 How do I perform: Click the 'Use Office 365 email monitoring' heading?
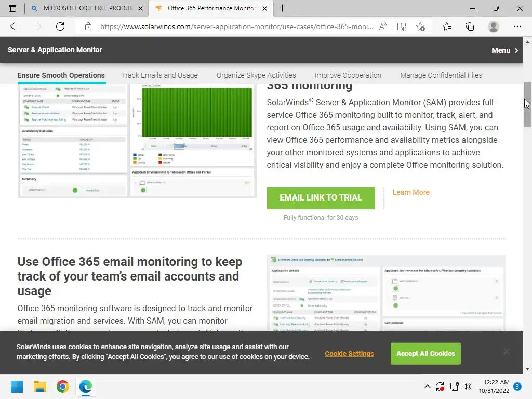pos(130,276)
